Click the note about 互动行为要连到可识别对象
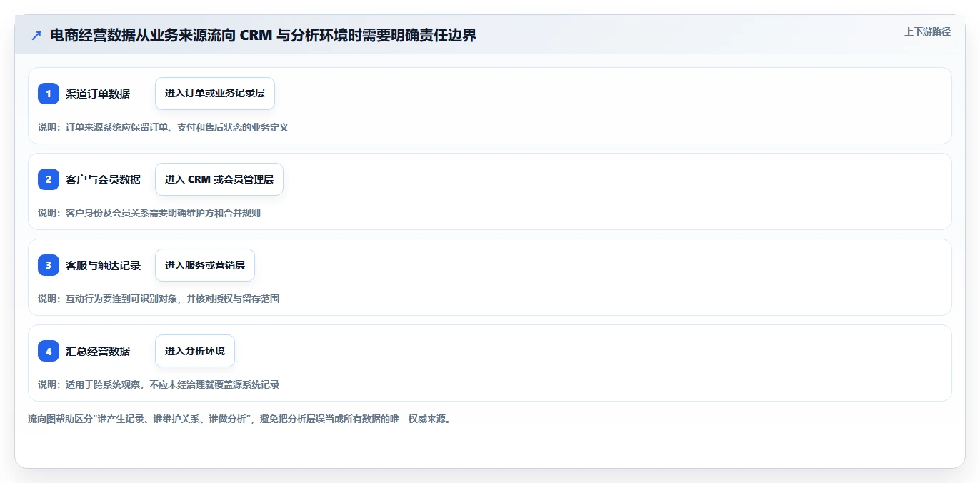This screenshot has width=980, height=483. 159,299
